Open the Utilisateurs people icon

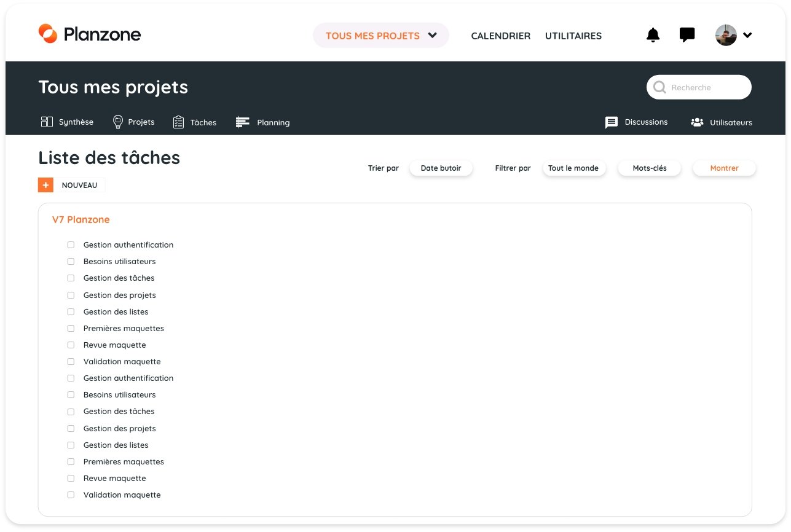point(697,122)
